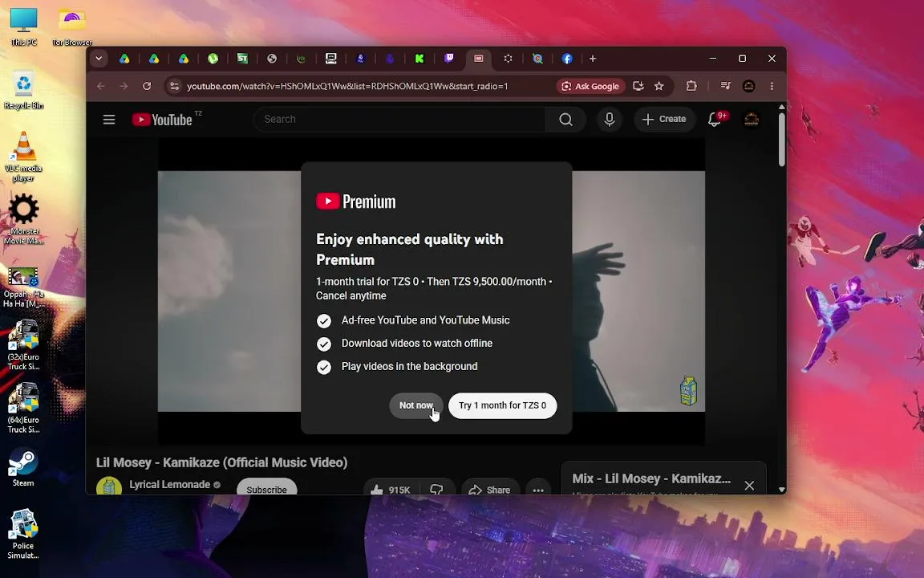Select Police Simulator desktop shortcut
Viewport: 924px width, 578px height.
point(23,534)
